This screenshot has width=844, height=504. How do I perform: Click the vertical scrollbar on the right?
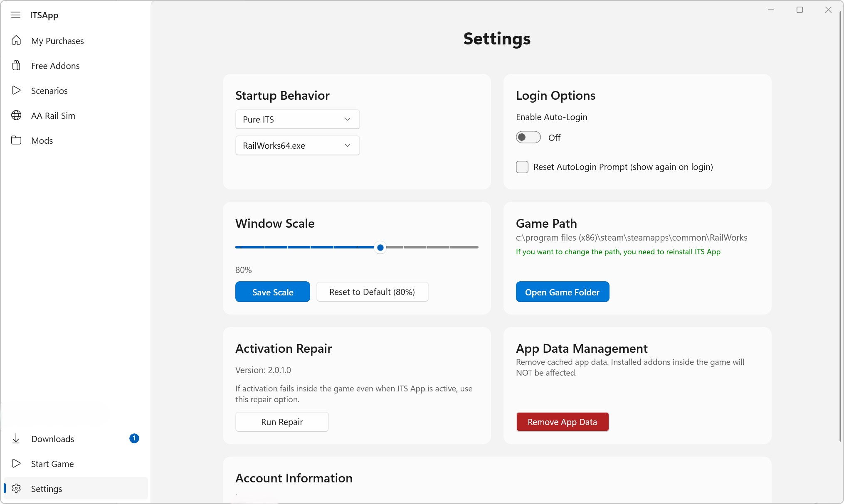[840, 226]
